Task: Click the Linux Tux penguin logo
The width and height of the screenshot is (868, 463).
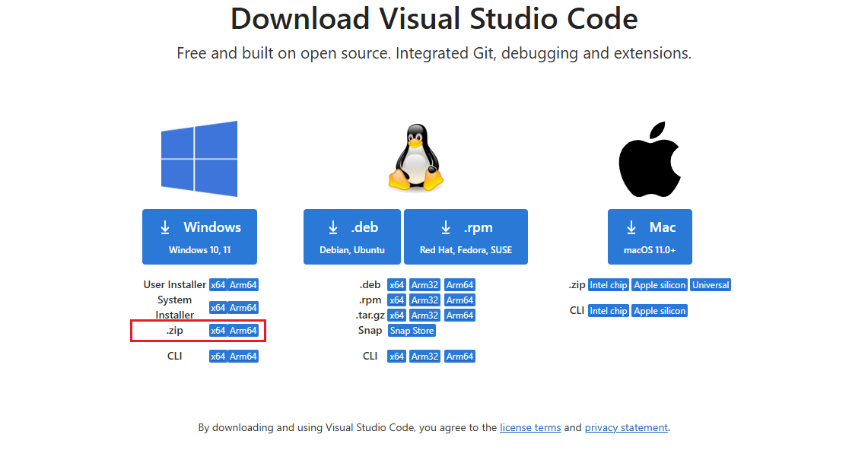Action: pos(415,157)
